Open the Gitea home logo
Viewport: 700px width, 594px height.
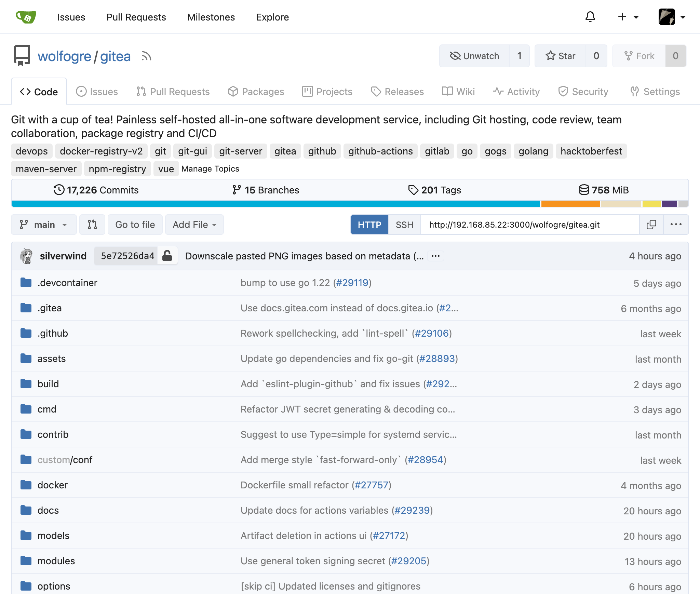(26, 17)
